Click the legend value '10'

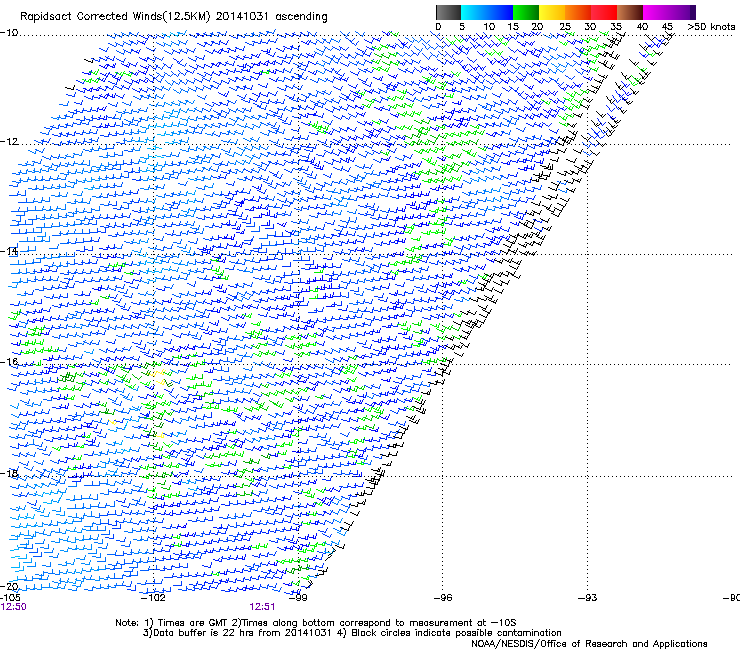click(489, 26)
